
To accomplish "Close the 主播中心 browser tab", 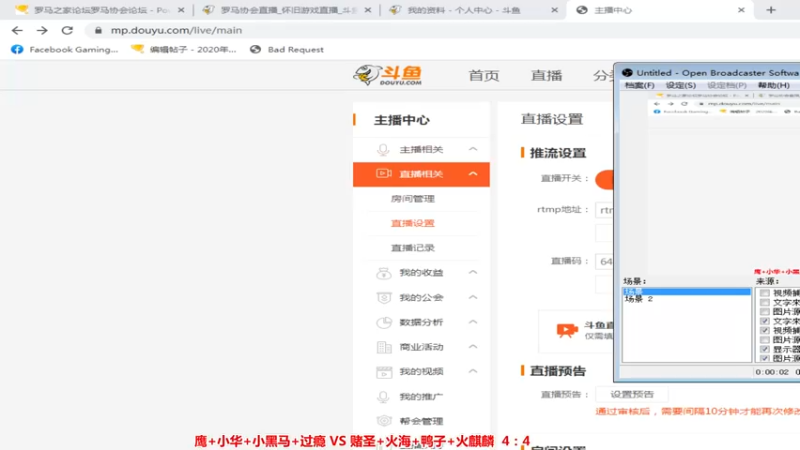I will click(741, 10).
